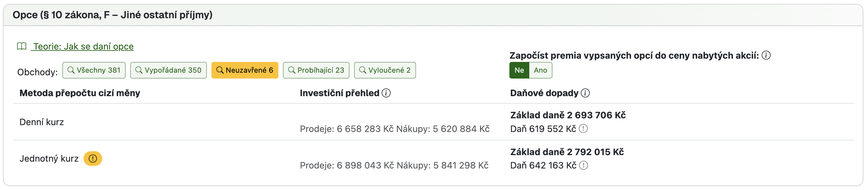Click the "Vyloučené 2" button
This screenshot has height=190, width=868.
coord(385,70)
